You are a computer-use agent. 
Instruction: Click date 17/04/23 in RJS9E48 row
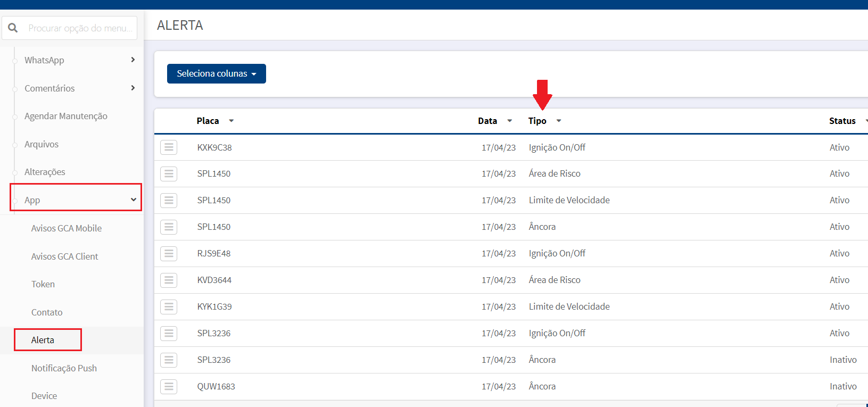[x=499, y=253]
